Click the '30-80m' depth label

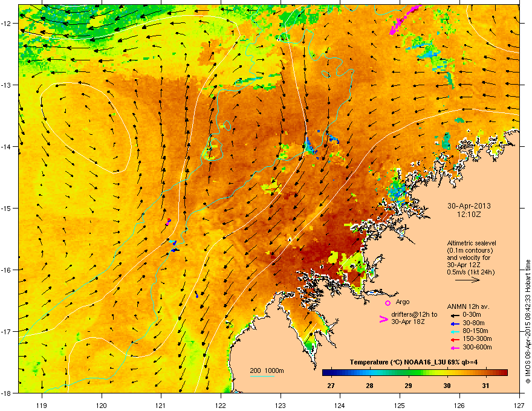click(473, 323)
